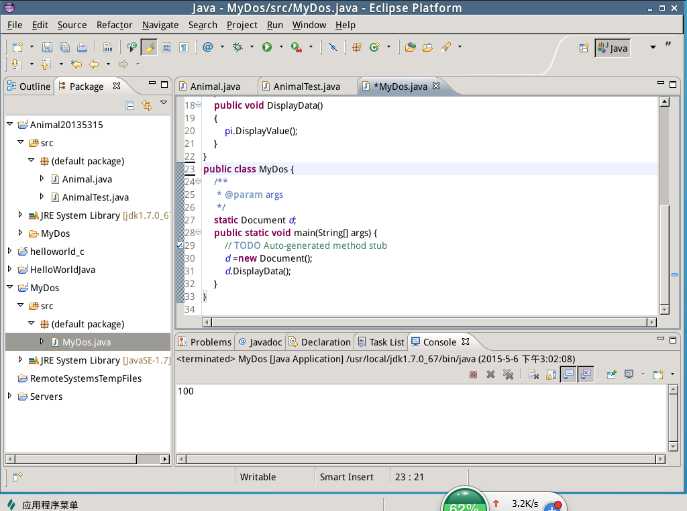Click Pin Console icon

click(611, 374)
